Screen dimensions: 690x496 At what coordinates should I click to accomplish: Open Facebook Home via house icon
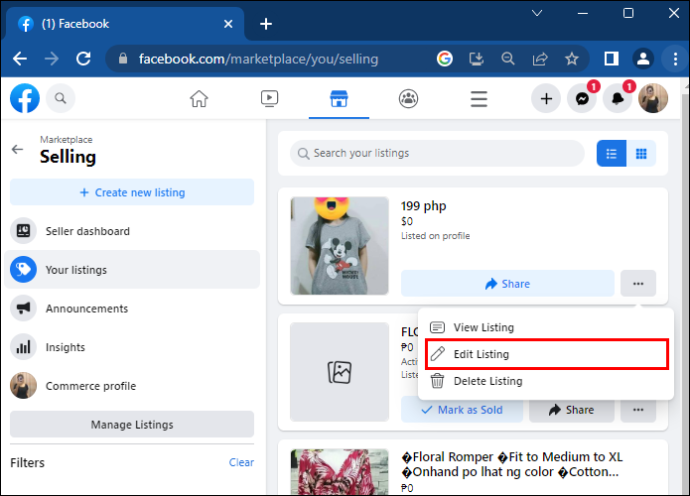point(199,99)
